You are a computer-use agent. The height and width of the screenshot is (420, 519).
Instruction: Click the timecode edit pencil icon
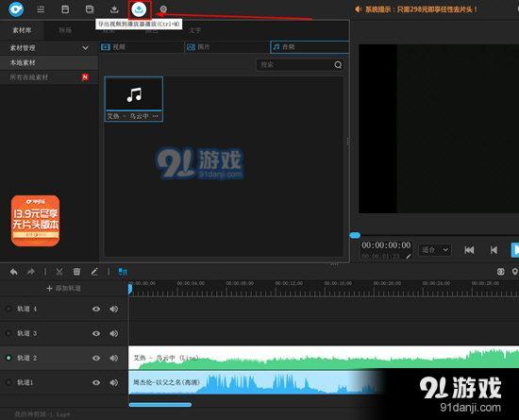[x=409, y=256]
